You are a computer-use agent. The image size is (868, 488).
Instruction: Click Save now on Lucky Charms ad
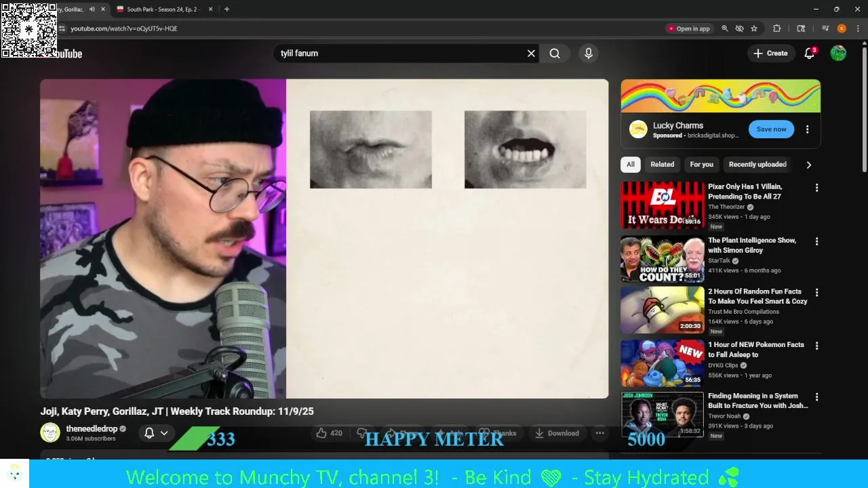point(771,129)
